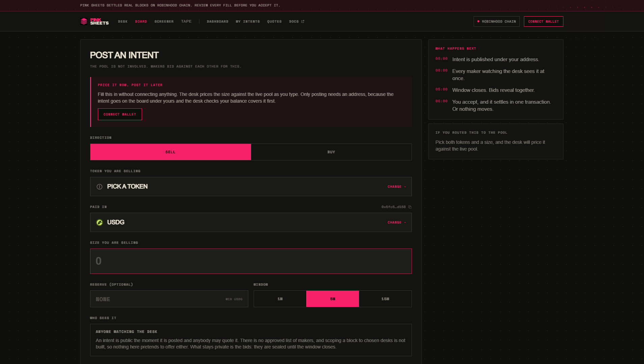Open the Screener tab
The height and width of the screenshot is (364, 644).
click(x=164, y=22)
